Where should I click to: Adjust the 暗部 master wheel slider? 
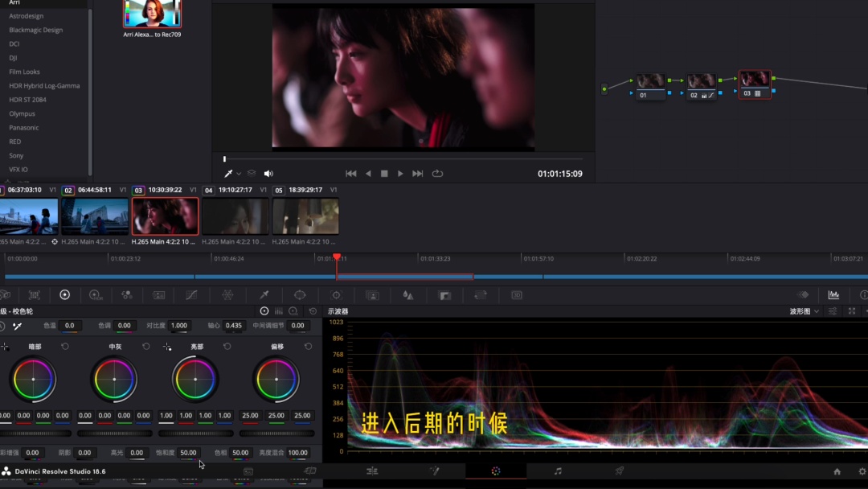[35, 434]
